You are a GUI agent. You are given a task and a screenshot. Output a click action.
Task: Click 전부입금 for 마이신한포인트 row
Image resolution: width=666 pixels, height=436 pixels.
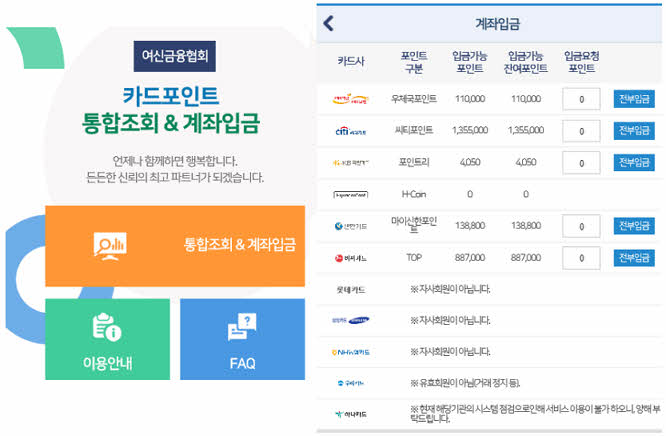click(634, 226)
